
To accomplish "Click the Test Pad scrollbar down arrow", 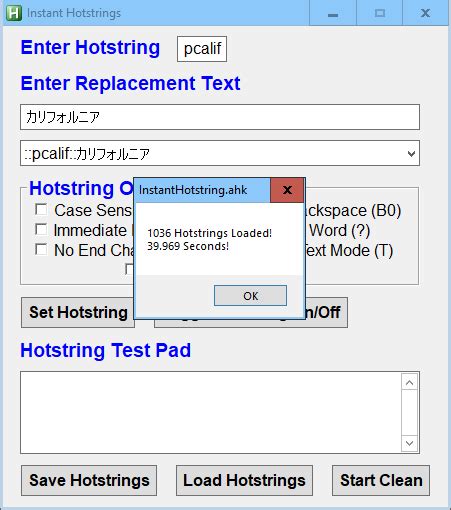I will click(410, 443).
